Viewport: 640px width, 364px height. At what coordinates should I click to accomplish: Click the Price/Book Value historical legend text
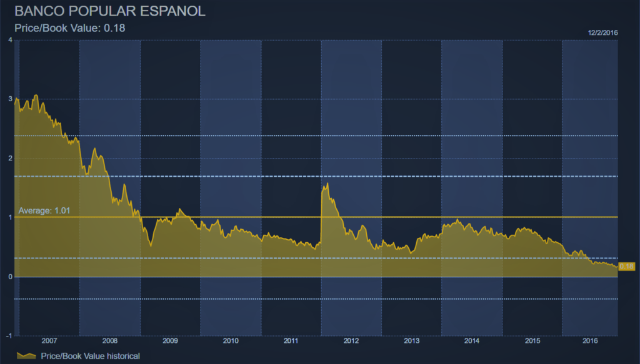[x=90, y=357]
